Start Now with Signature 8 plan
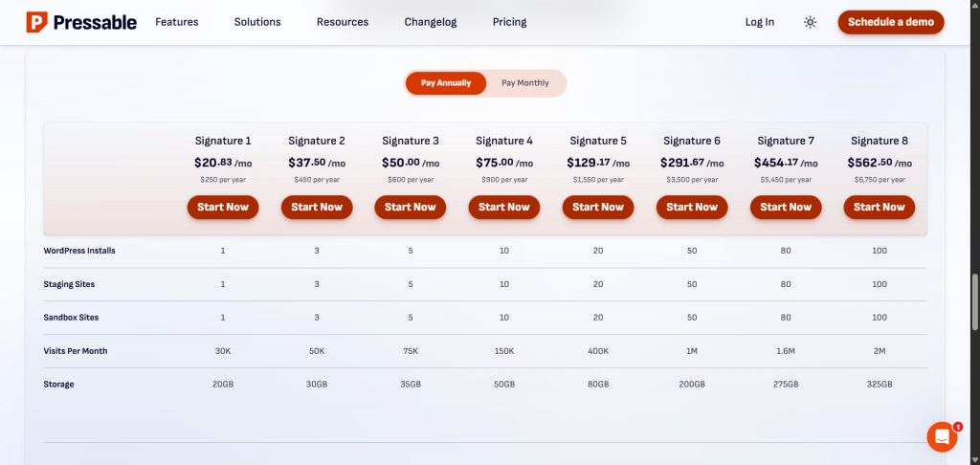 click(880, 207)
